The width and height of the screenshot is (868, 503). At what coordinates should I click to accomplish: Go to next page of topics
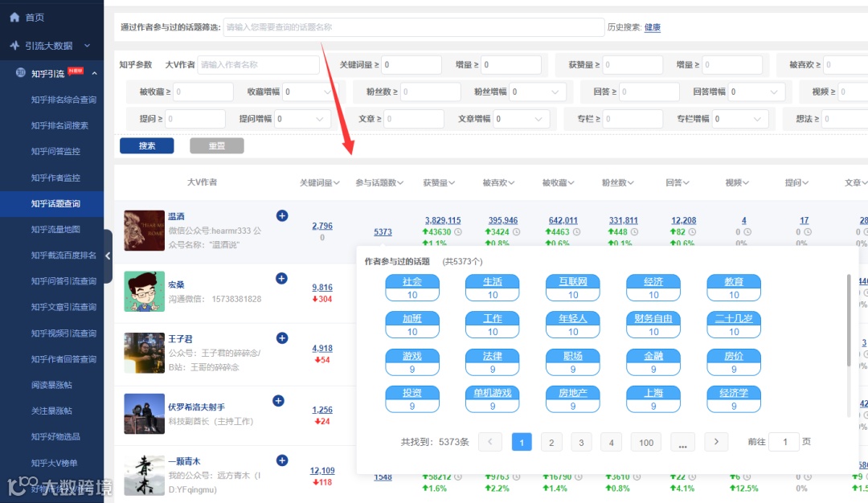pos(716,442)
